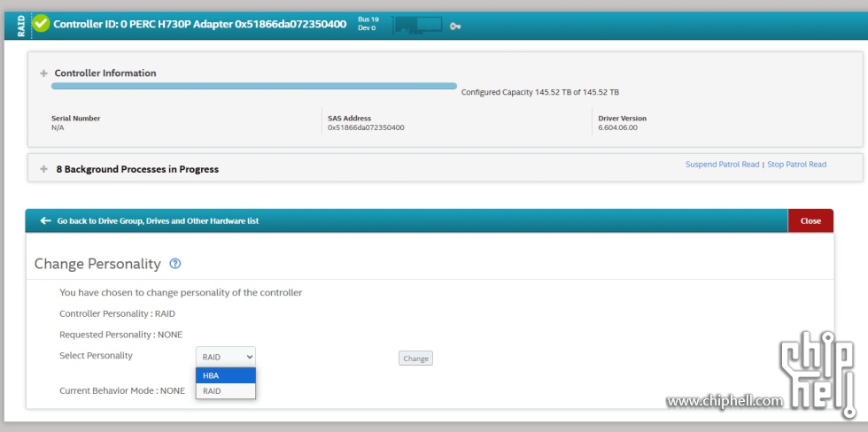Click the Configured Capacity 145.52 TB text
868x432 pixels.
pyautogui.click(x=540, y=92)
